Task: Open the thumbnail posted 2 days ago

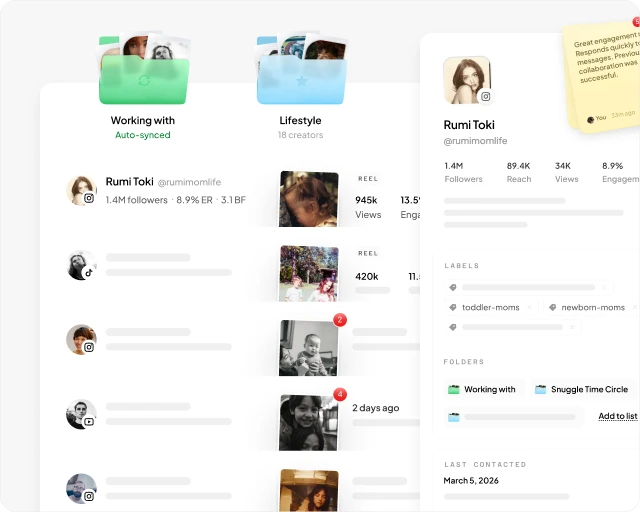Action: click(309, 423)
